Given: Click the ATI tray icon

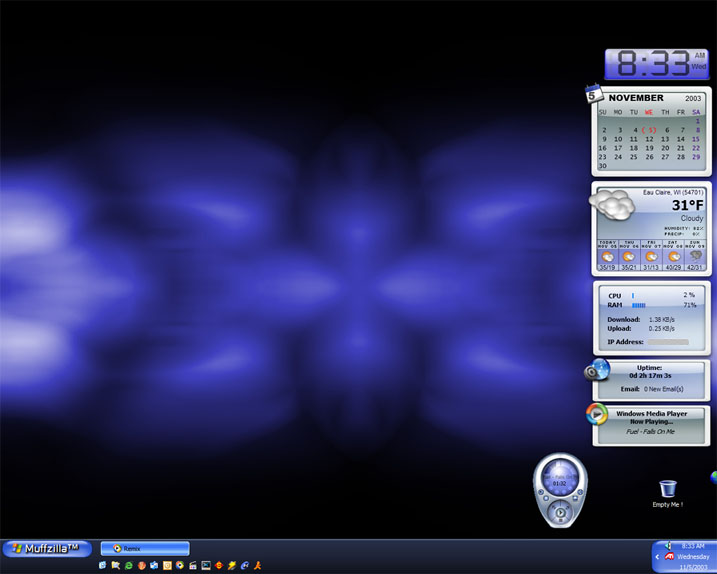Looking at the screenshot, I should click(x=669, y=556).
